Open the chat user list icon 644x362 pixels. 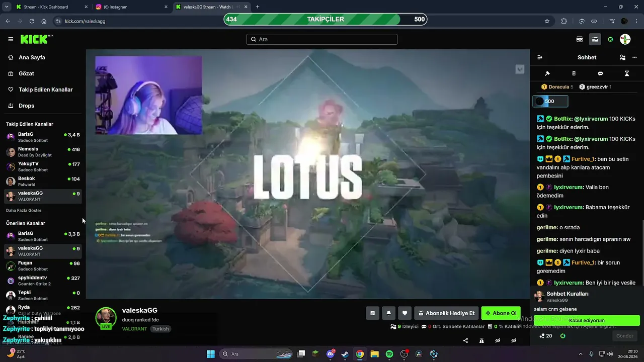point(622,57)
